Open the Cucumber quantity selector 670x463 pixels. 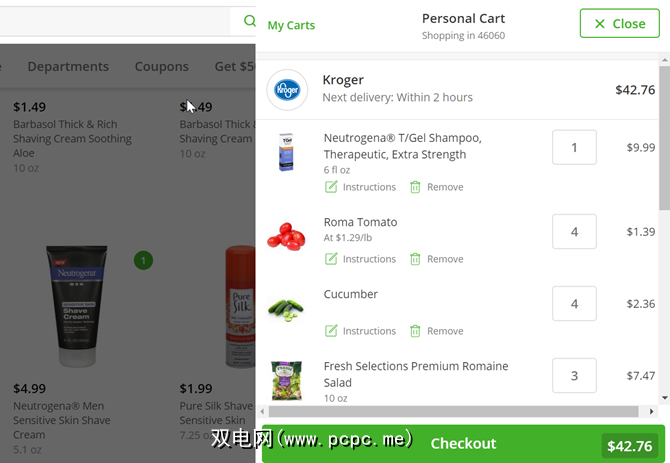574,304
